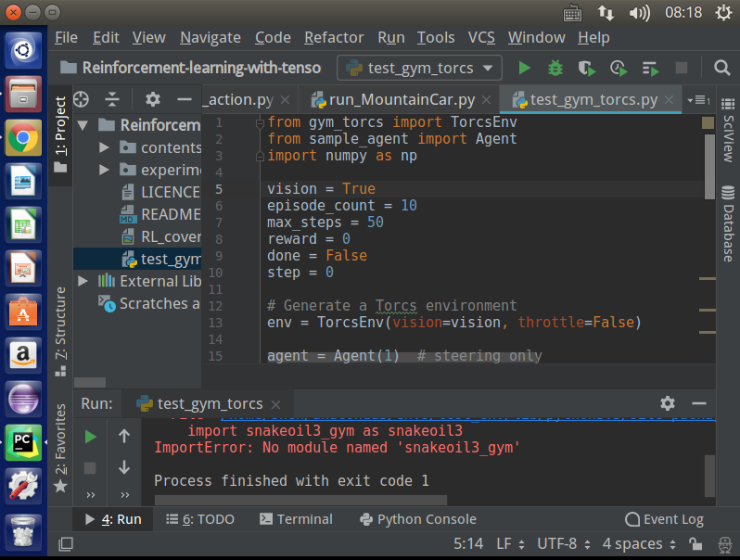The width and height of the screenshot is (740, 560).
Task: Rerun the process in the Run panel
Action: pyautogui.click(x=90, y=437)
